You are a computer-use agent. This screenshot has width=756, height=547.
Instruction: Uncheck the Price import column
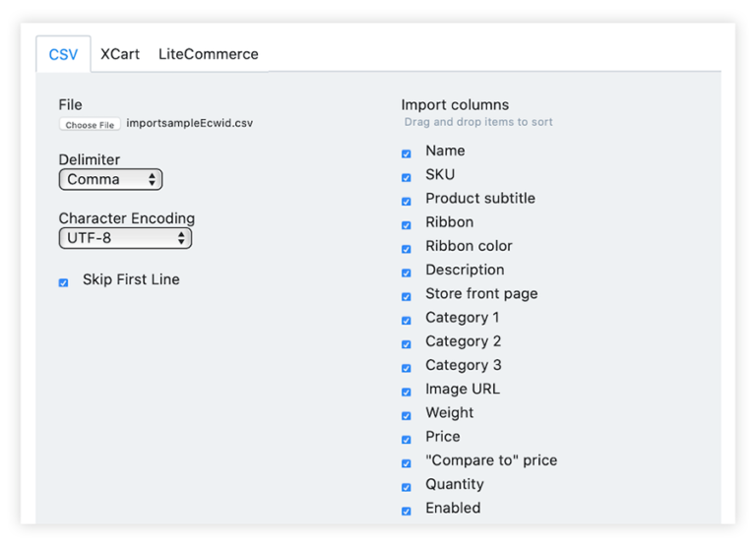pos(407,439)
